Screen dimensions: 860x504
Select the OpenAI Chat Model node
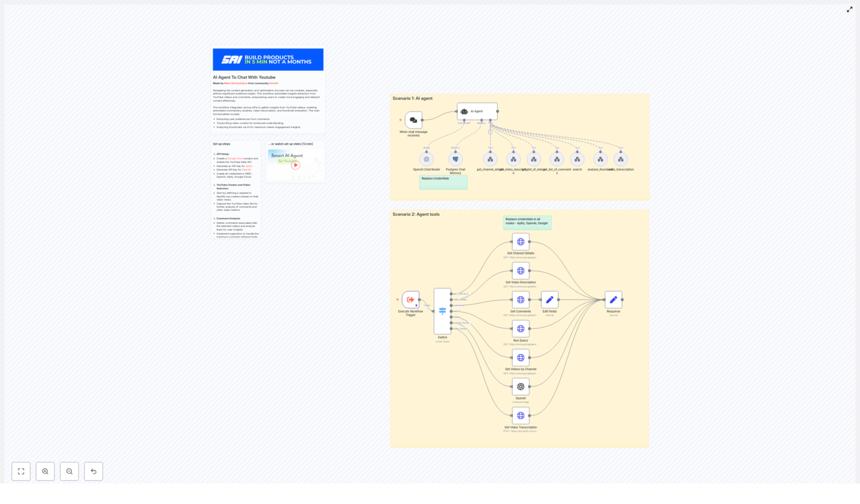(426, 159)
